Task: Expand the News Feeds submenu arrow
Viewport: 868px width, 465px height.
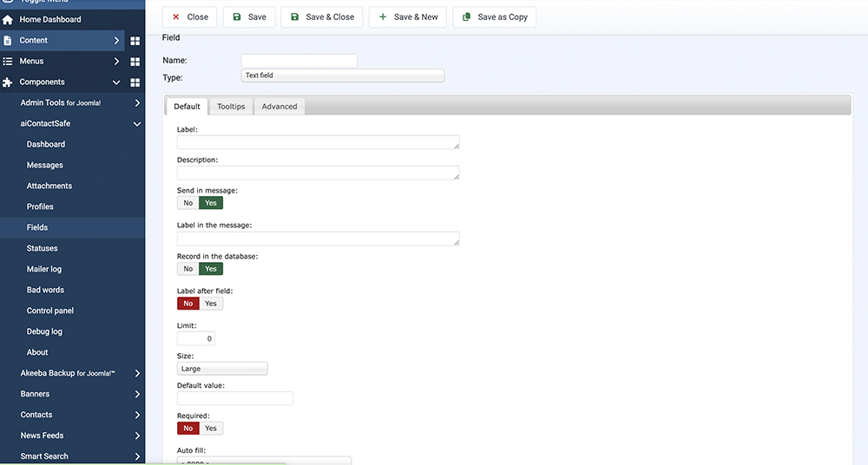Action: pyautogui.click(x=137, y=436)
